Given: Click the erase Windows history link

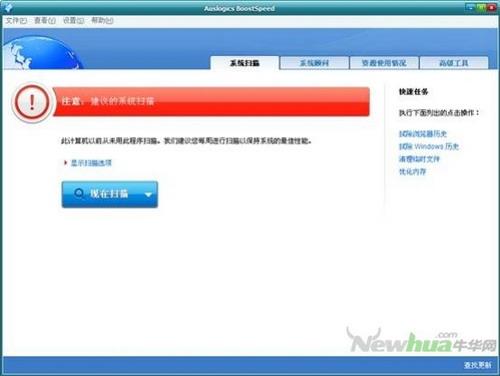Looking at the screenshot, I should [x=429, y=146].
